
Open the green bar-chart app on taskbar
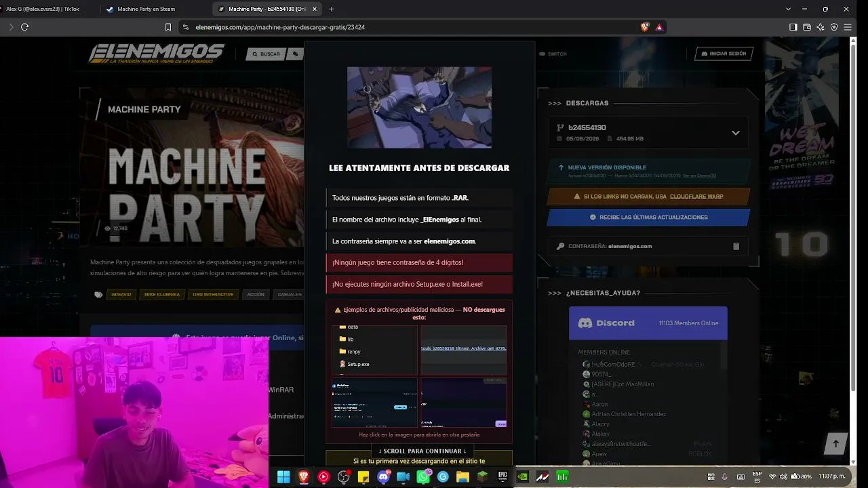pyautogui.click(x=562, y=477)
